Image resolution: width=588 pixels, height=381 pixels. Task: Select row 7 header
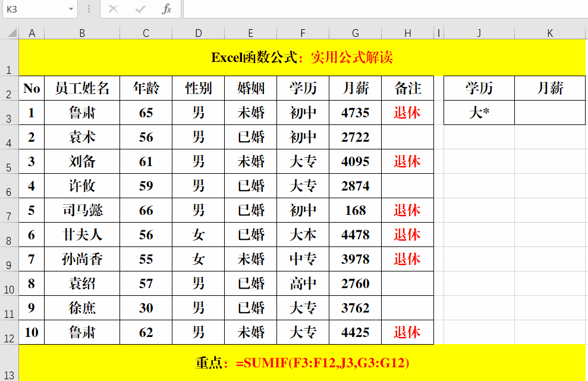click(9, 210)
